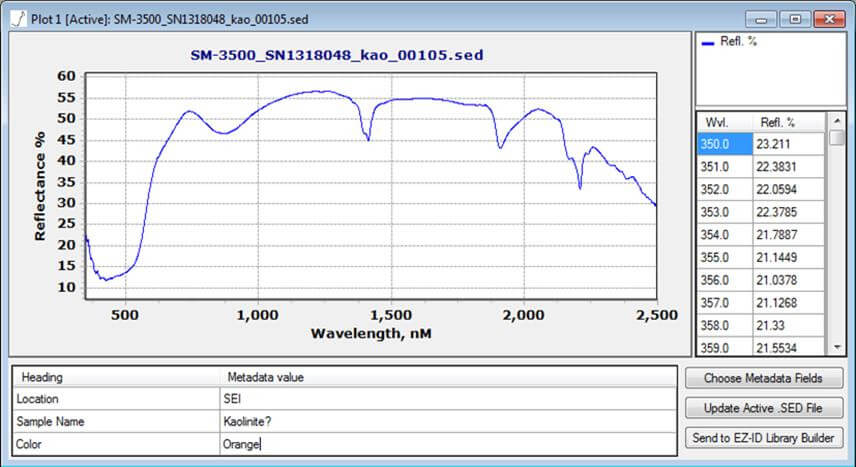The image size is (856, 467).
Task: Click the Refl. % legend line swatch
Action: [x=708, y=43]
